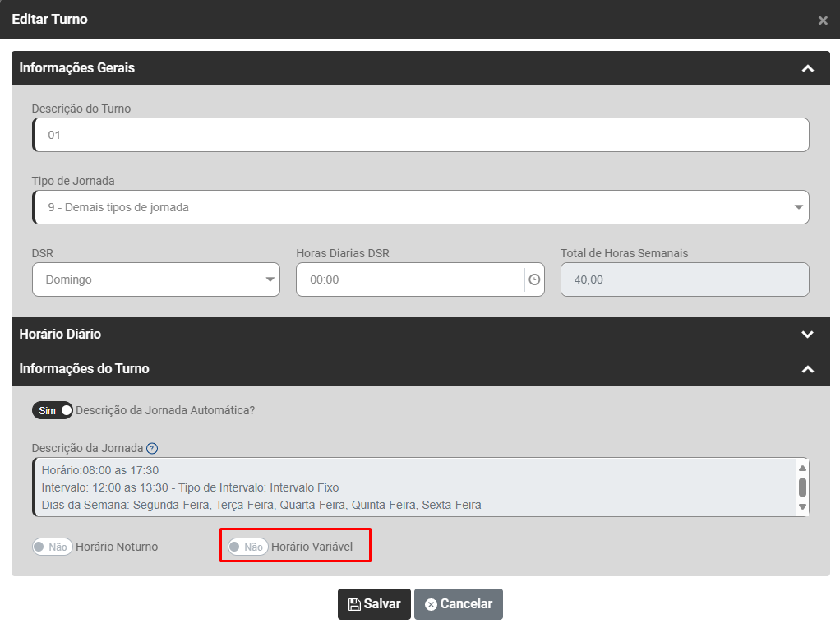The width and height of the screenshot is (840, 642).
Task: Click the Horas Diarias DSR time field
Action: [409, 279]
